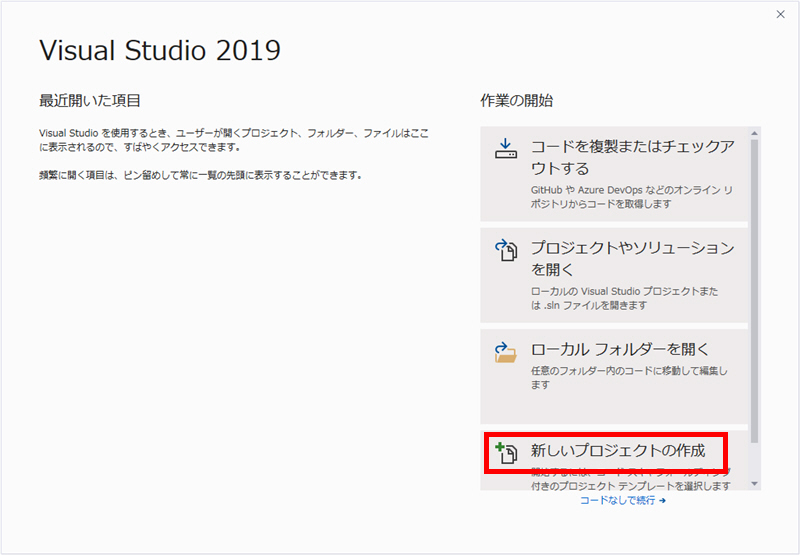Click the 頻繁に開く項目は pinning hint text
The width and height of the screenshot is (800, 555).
click(201, 175)
